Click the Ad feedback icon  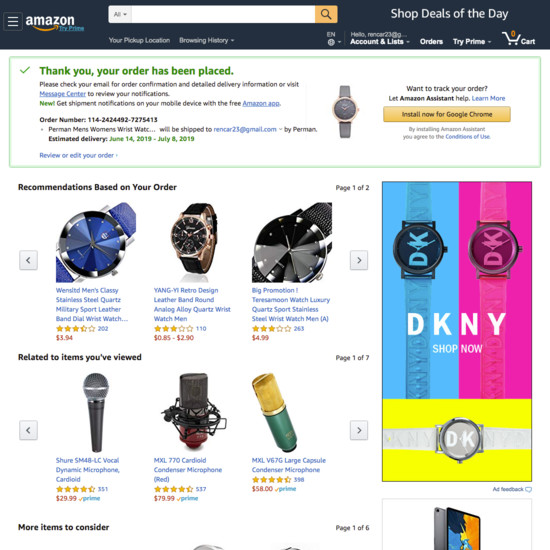coord(528,489)
